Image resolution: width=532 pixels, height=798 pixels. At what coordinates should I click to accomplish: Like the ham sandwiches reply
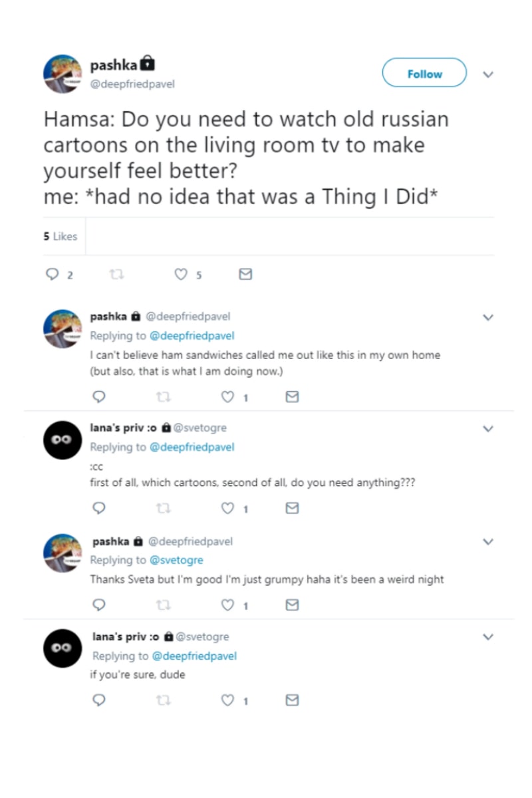(228, 397)
